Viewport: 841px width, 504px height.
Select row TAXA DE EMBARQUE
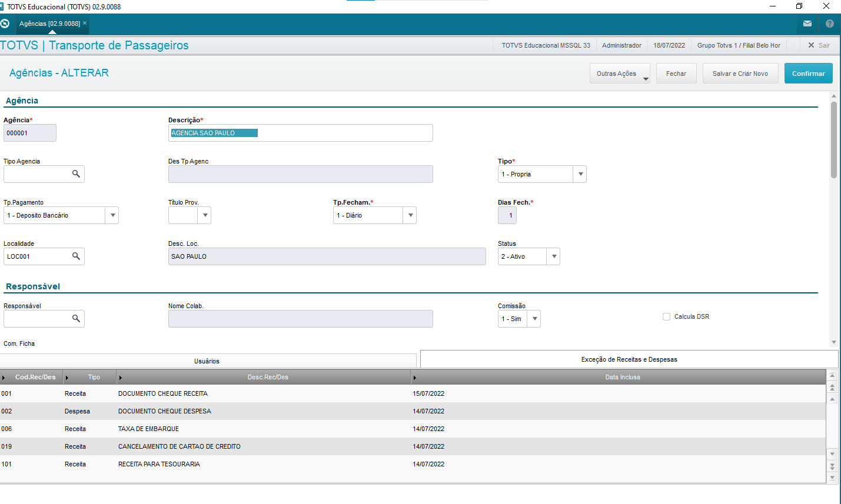pyautogui.click(x=413, y=429)
